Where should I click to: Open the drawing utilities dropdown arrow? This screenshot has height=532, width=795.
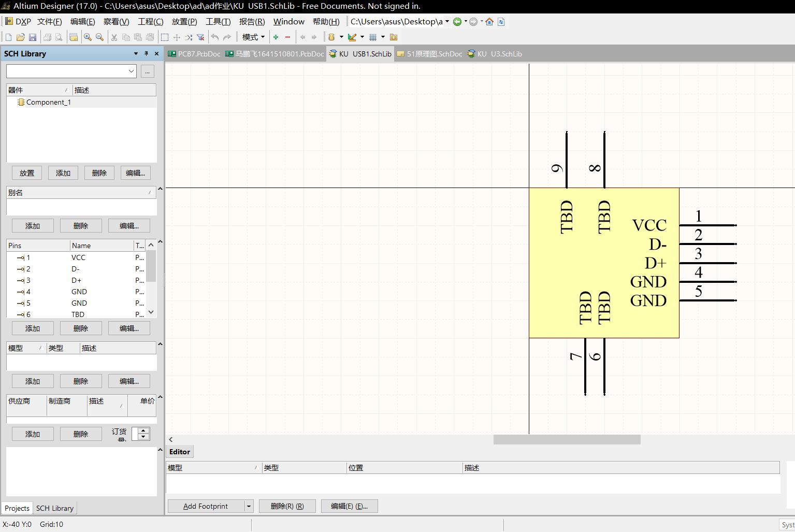[362, 37]
